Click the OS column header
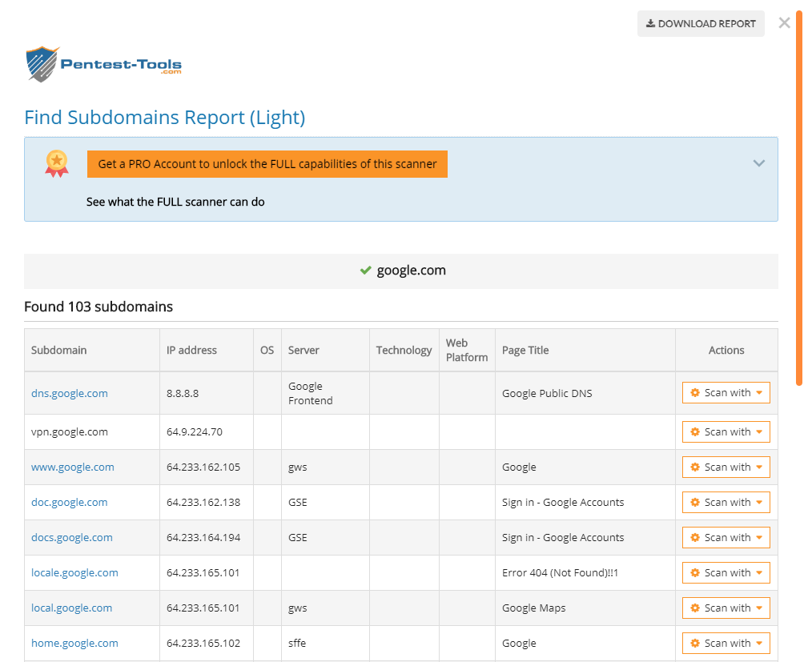The height and width of the screenshot is (662, 812). 267,351
